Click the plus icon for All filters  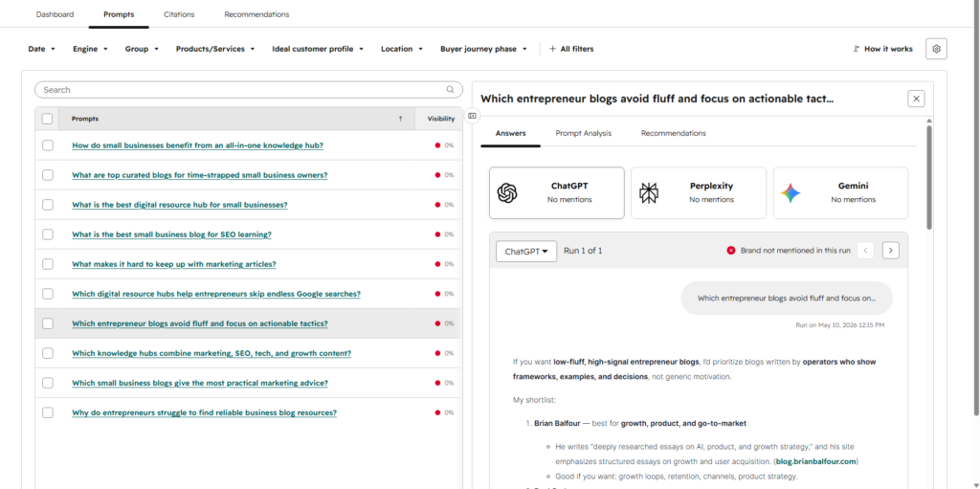point(552,49)
